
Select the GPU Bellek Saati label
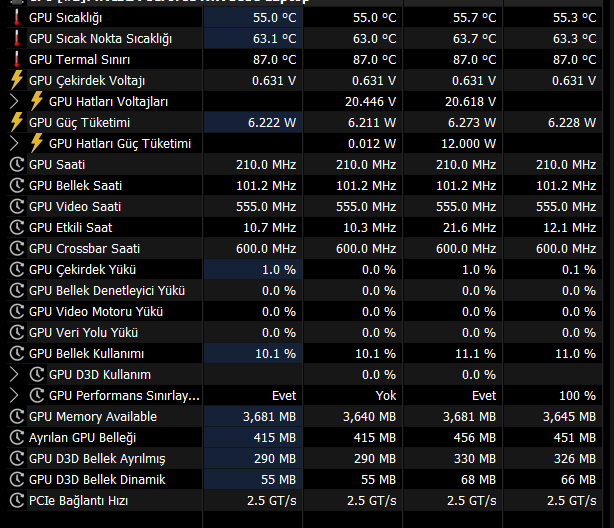point(75,186)
